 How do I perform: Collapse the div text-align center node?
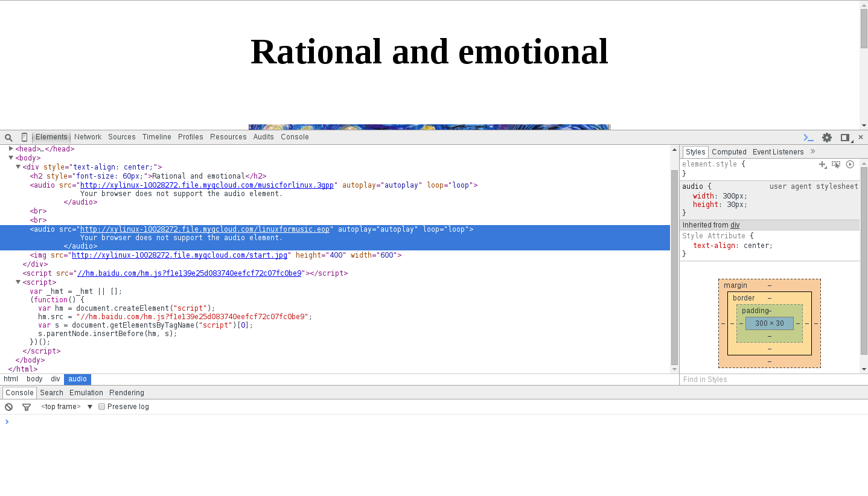18,167
